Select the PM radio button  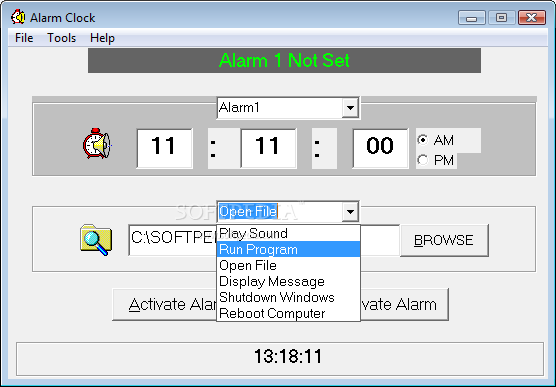(x=423, y=160)
